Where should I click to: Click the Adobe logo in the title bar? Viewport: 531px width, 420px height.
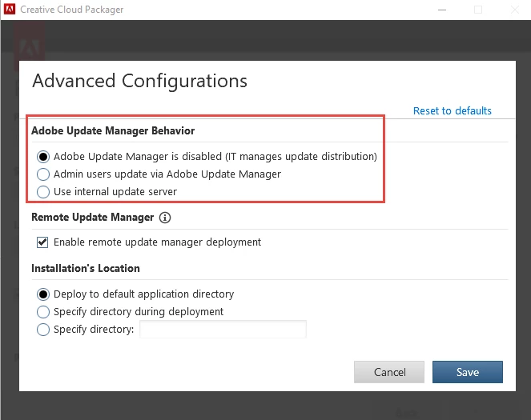[10, 9]
